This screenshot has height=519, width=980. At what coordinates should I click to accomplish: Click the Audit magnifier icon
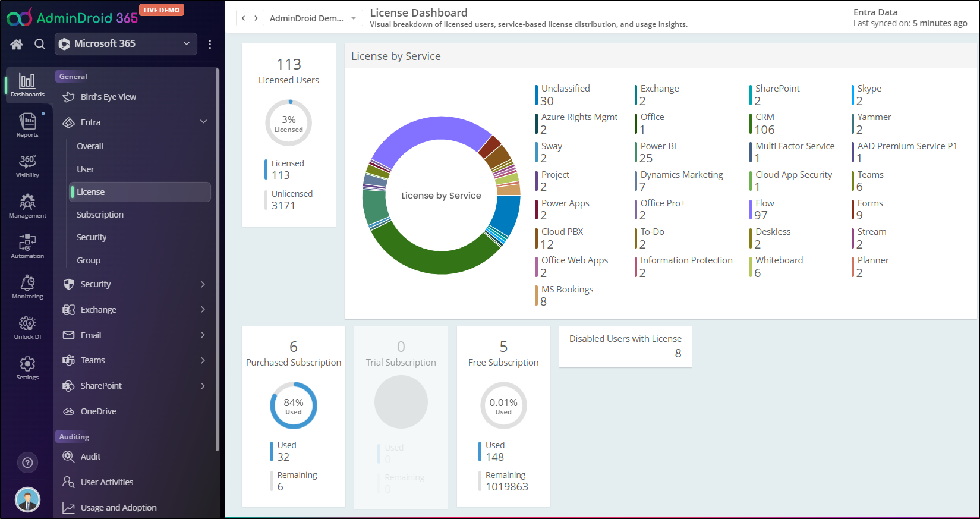[69, 457]
